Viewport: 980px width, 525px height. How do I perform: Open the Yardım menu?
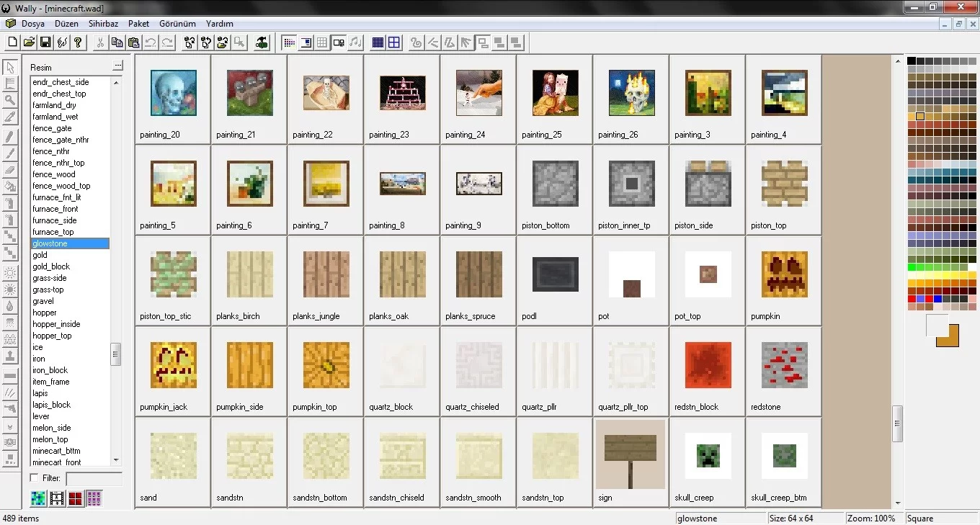219,24
